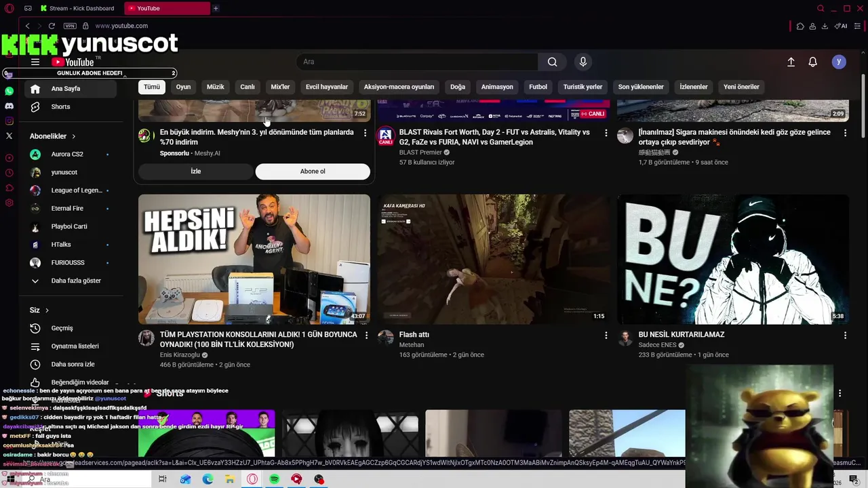
Task: Select the Tümü filter chip
Action: point(152,87)
